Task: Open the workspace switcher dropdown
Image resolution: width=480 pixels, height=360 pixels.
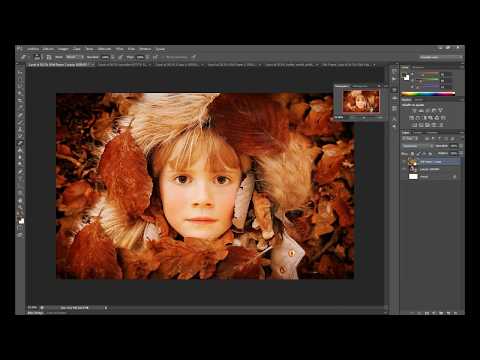Action: click(440, 57)
